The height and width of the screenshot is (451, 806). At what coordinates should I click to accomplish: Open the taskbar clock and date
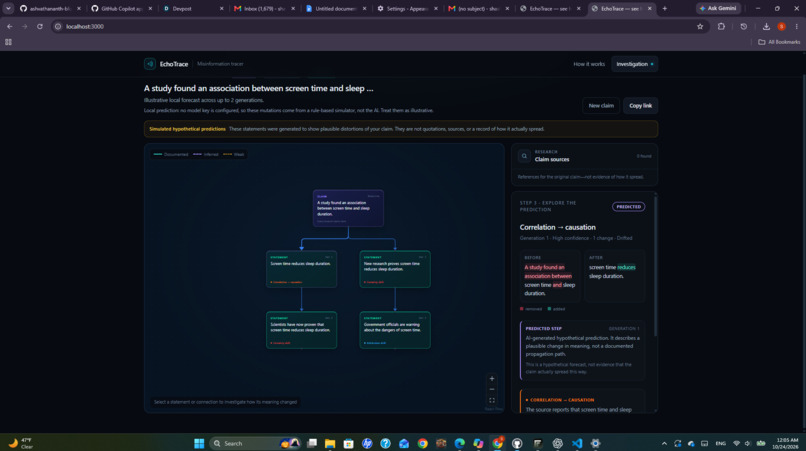click(787, 443)
